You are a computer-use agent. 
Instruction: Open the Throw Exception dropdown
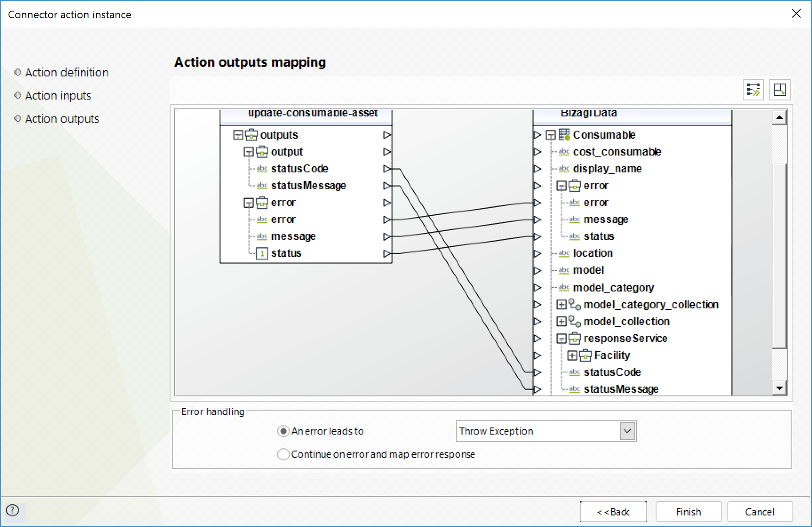(x=627, y=431)
